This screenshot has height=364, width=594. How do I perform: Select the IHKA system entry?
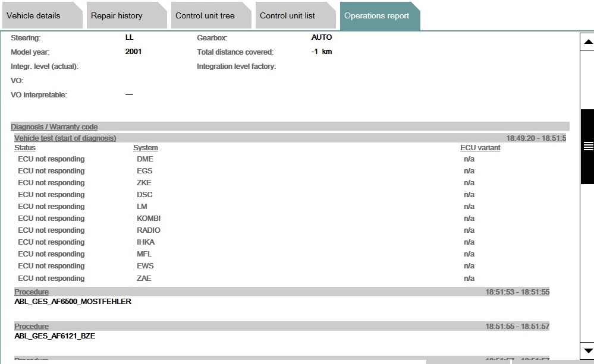click(x=146, y=242)
